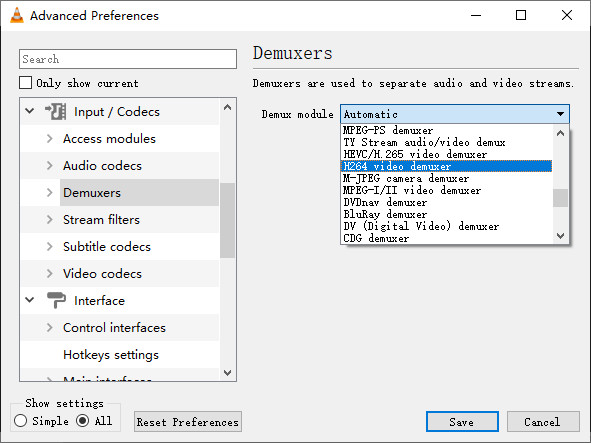Select Input / Codecs tree label
This screenshot has width=591, height=443.
[117, 112]
